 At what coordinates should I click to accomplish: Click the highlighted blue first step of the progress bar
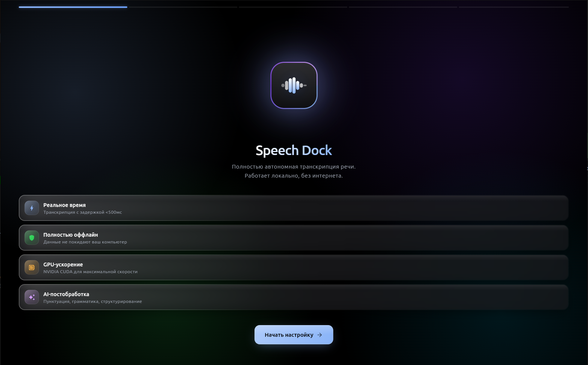click(73, 7)
